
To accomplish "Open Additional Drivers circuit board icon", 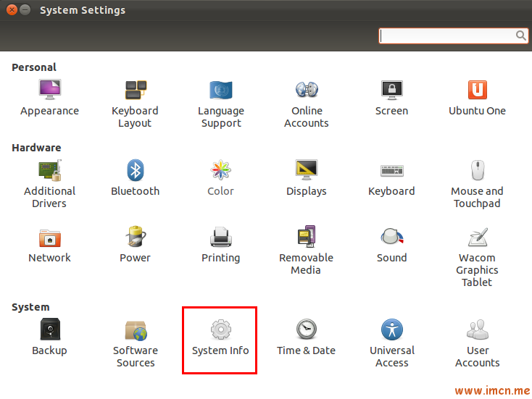I will (50, 170).
